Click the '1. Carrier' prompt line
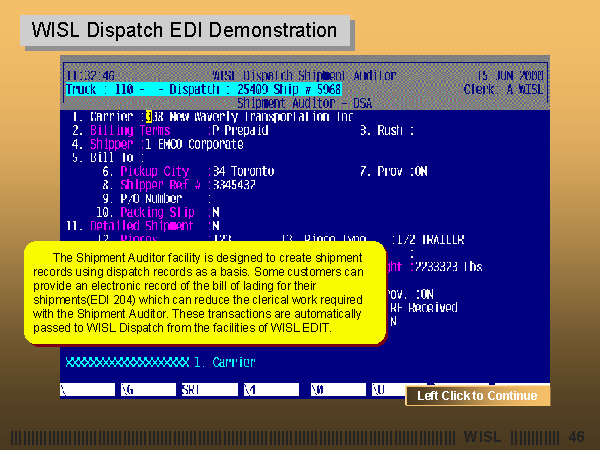This screenshot has width=600, height=450. click(225, 362)
